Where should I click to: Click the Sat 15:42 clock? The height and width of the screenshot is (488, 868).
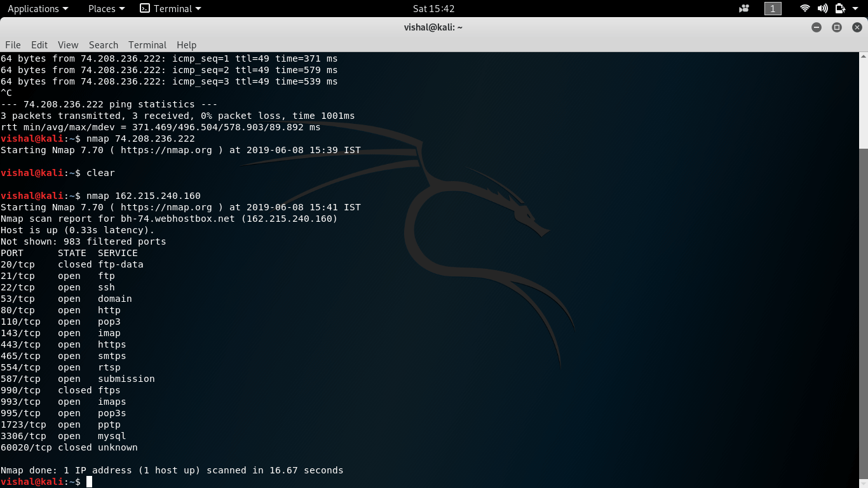pos(434,8)
